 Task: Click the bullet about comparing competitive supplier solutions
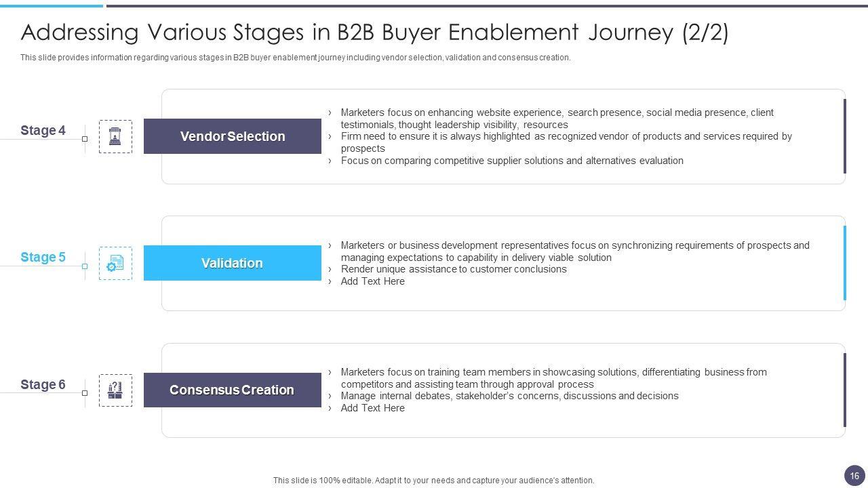coord(512,161)
